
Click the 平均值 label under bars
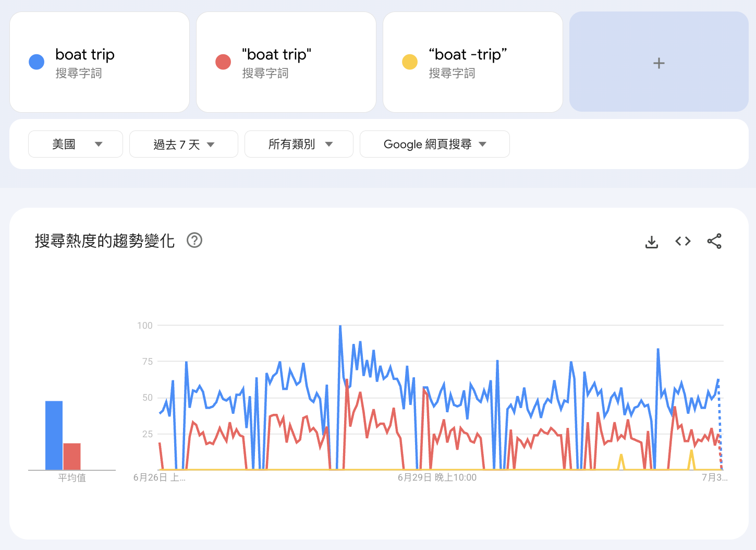coord(72,477)
